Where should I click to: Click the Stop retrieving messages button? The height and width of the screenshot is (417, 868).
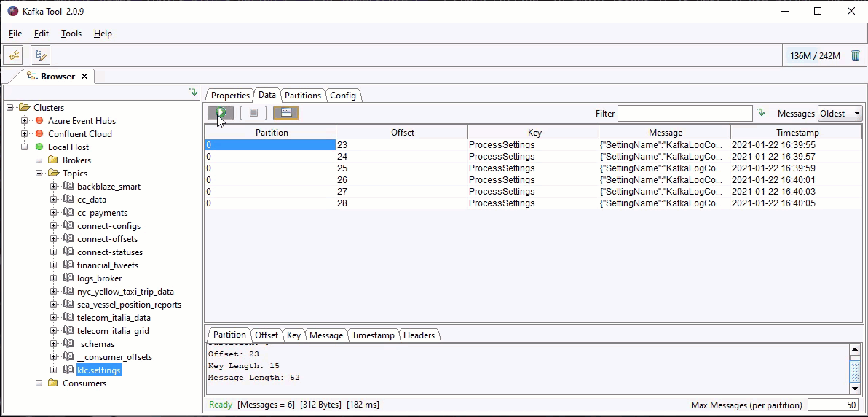tap(253, 113)
